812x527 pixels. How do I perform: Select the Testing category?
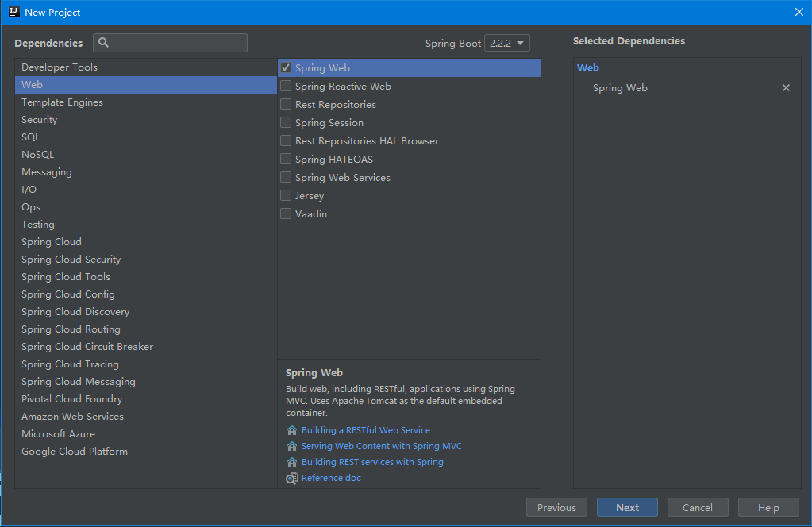click(x=146, y=224)
